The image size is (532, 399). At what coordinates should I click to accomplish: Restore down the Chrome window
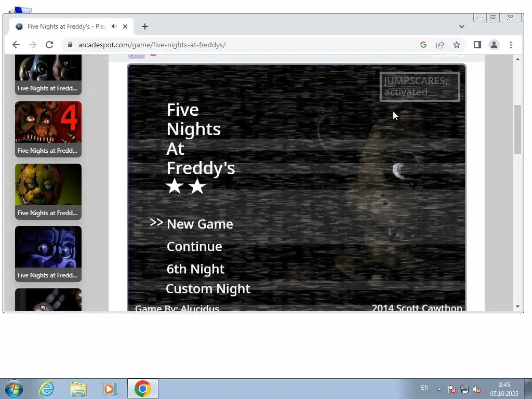[493, 18]
